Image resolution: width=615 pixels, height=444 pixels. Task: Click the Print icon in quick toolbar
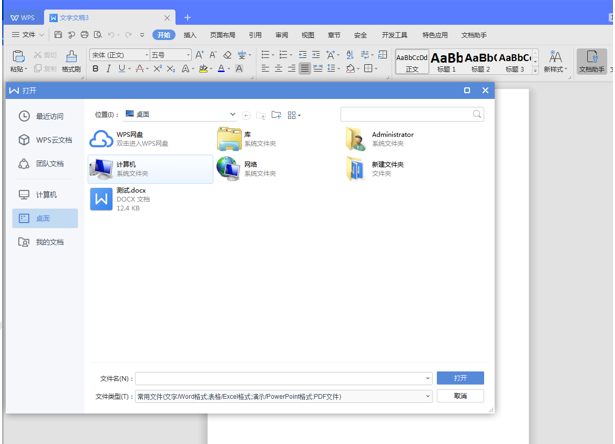click(x=84, y=35)
